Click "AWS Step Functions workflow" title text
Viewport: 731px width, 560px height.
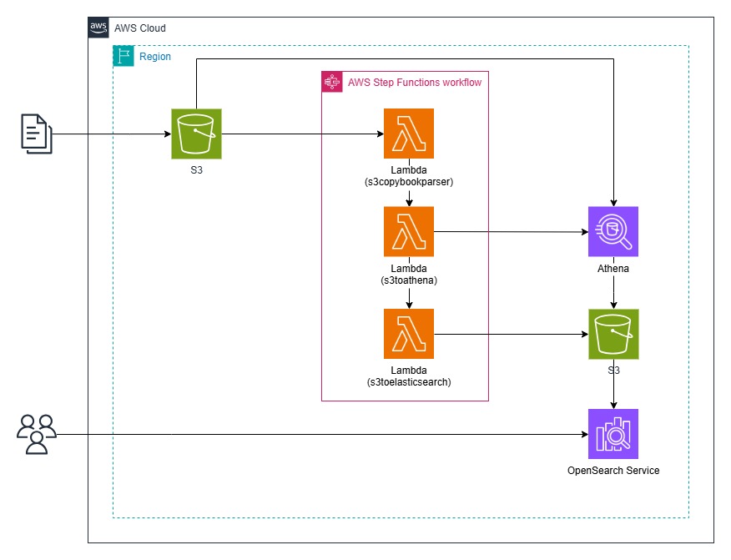point(415,83)
